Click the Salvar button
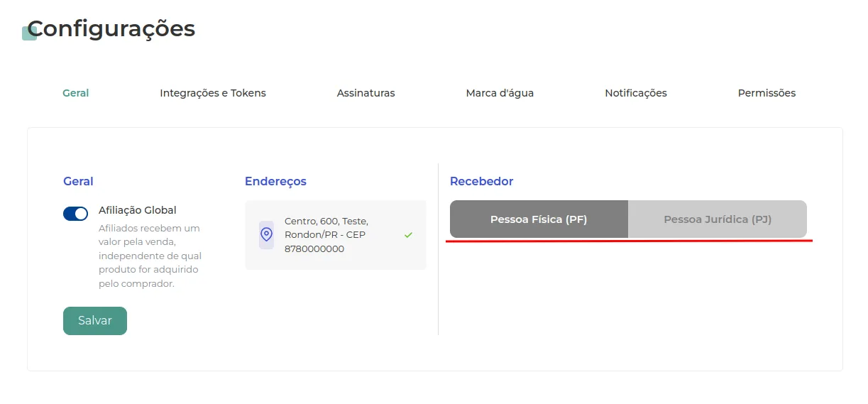Viewport: 868px width, 404px height. click(95, 321)
